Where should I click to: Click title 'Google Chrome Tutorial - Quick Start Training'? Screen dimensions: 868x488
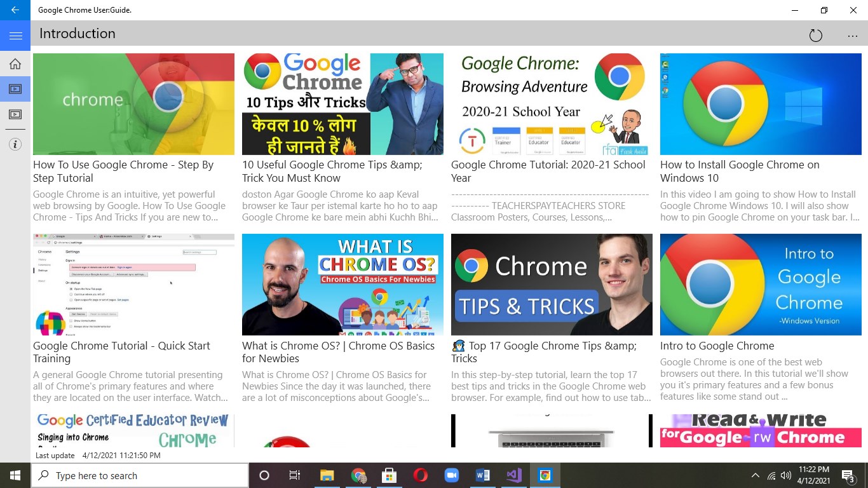(121, 352)
